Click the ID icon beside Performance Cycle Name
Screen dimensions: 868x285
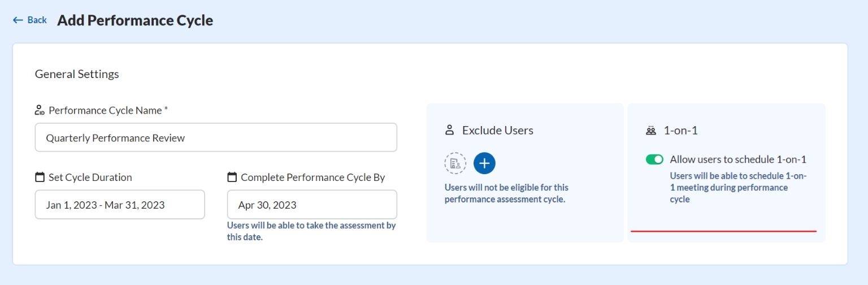point(40,110)
